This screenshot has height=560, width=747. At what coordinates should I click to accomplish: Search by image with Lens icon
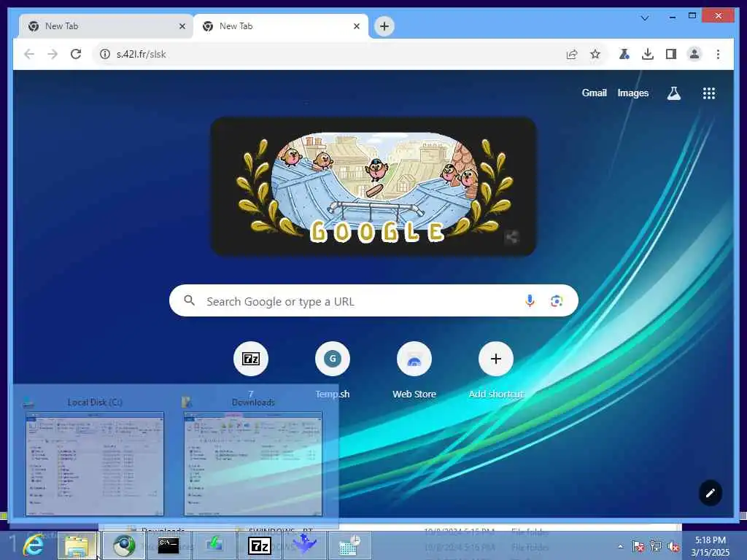557,301
